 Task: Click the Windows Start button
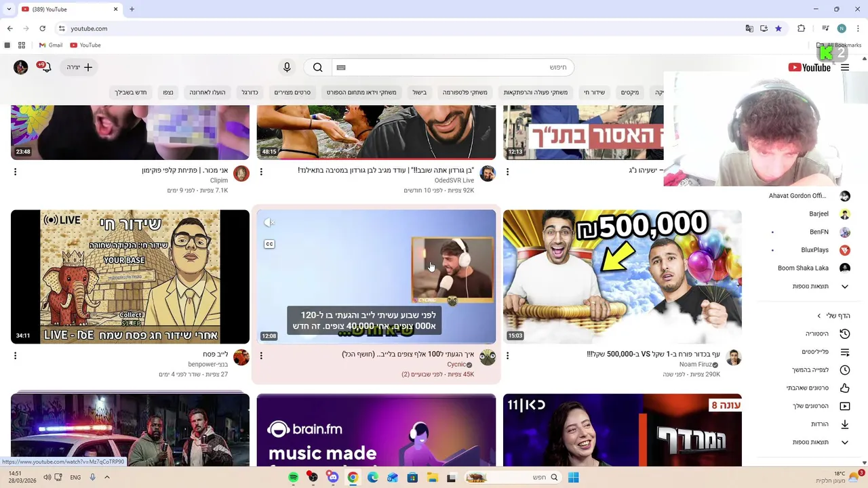[573, 477]
